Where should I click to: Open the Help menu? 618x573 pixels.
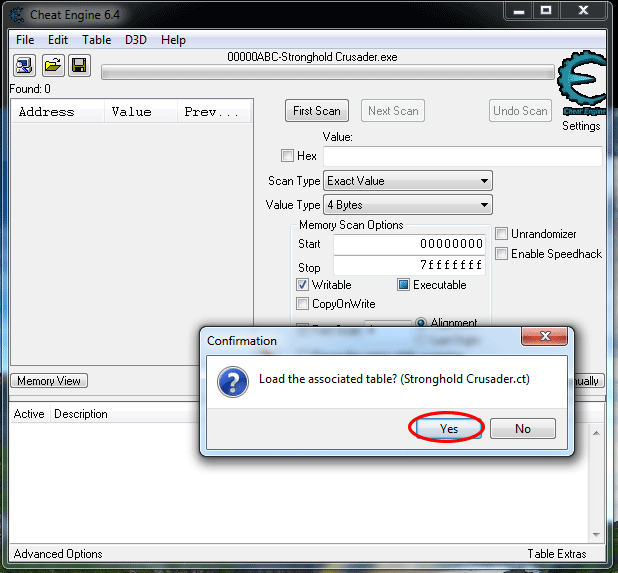point(173,40)
